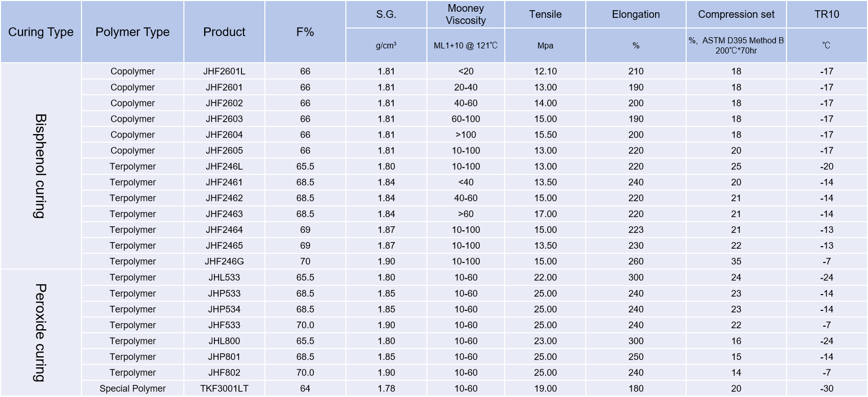Click product cell TKF3001LT
The image size is (868, 397).
click(x=224, y=388)
